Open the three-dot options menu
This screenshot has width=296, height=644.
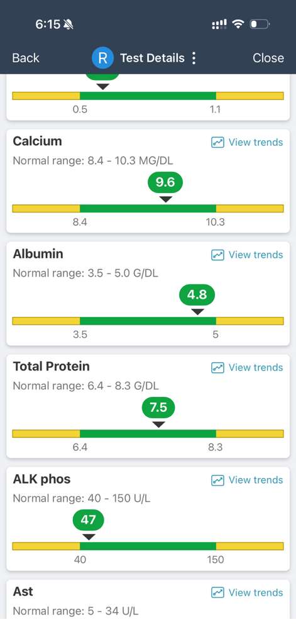[x=194, y=58]
